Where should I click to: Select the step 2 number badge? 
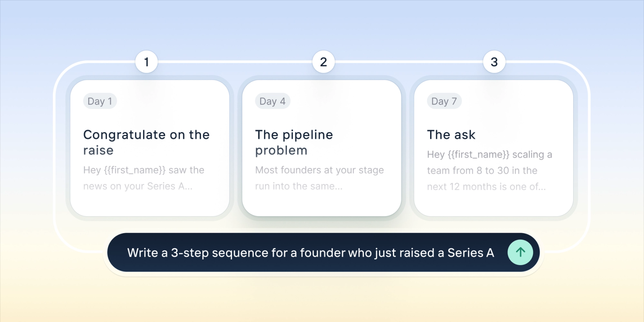point(323,62)
